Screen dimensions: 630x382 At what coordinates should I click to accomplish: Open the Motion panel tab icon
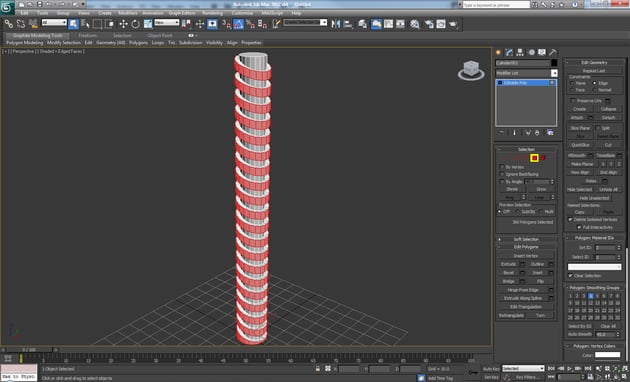pyautogui.click(x=531, y=52)
